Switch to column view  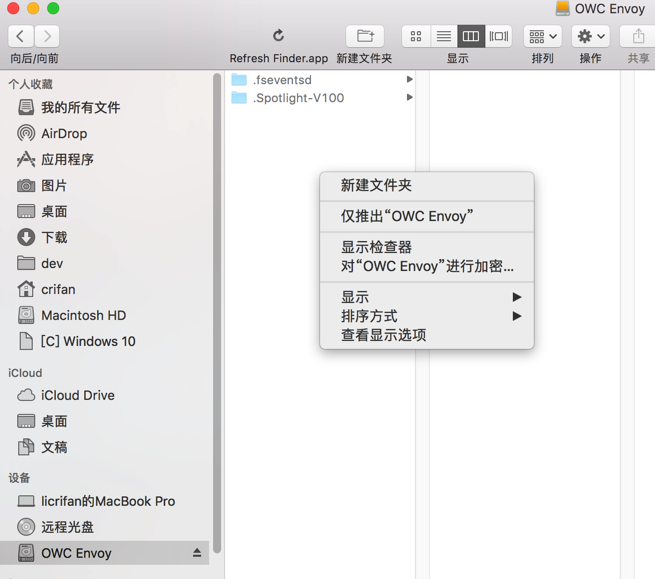pyautogui.click(x=471, y=36)
